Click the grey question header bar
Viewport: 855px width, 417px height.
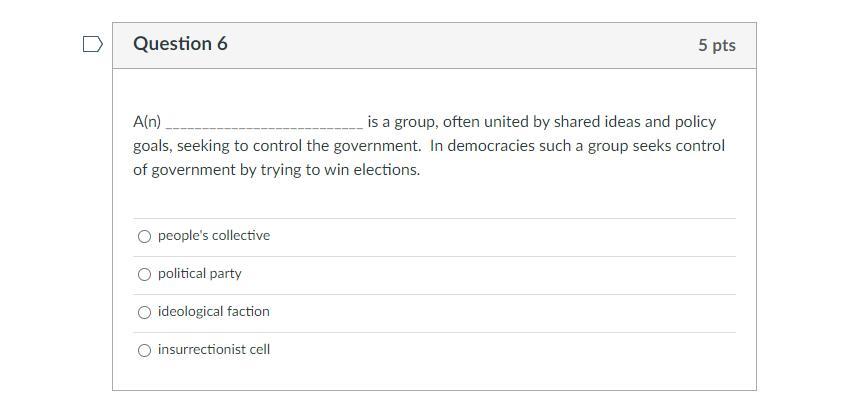(450, 45)
